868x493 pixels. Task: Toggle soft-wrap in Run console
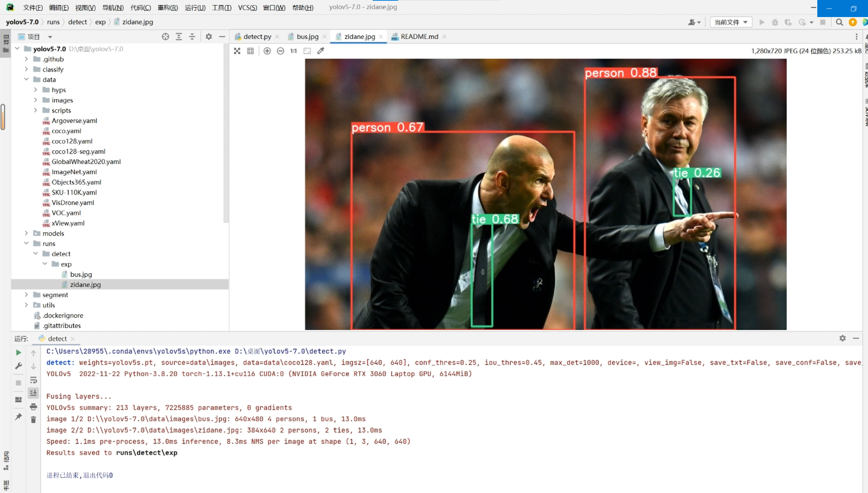33,380
